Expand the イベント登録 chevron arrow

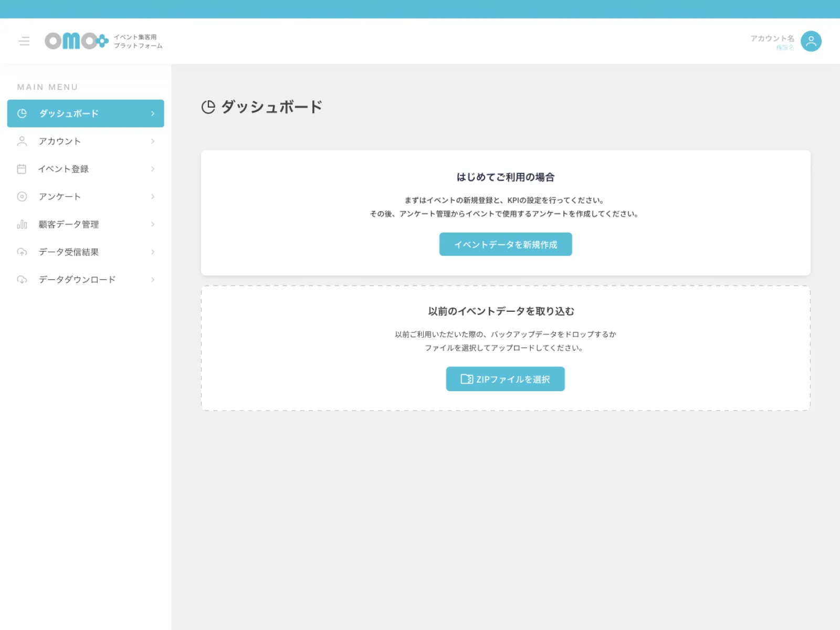coord(153,169)
